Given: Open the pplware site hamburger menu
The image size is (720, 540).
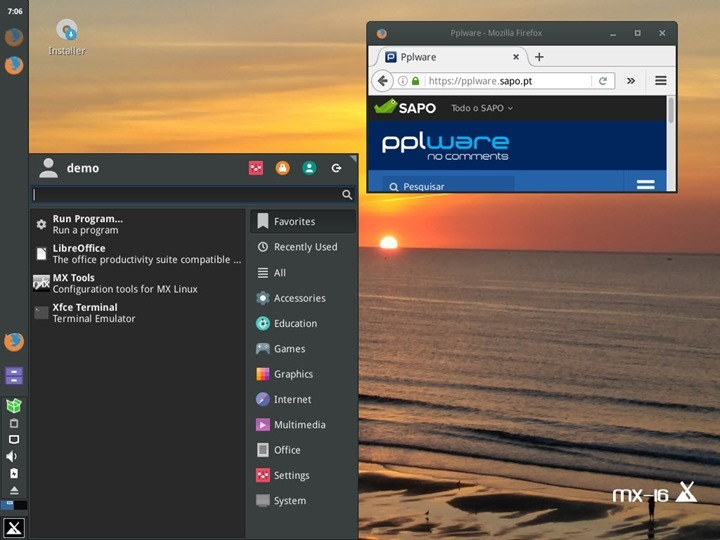Looking at the screenshot, I should click(x=645, y=185).
